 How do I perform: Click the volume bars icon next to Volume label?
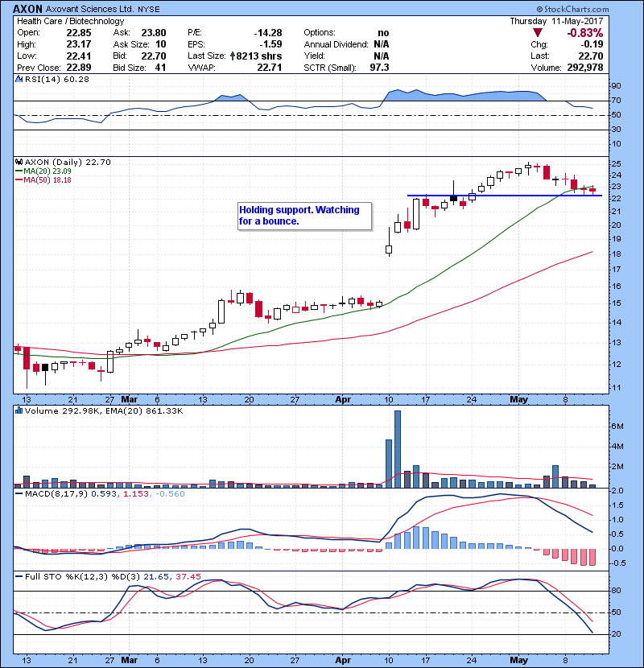pos(19,410)
